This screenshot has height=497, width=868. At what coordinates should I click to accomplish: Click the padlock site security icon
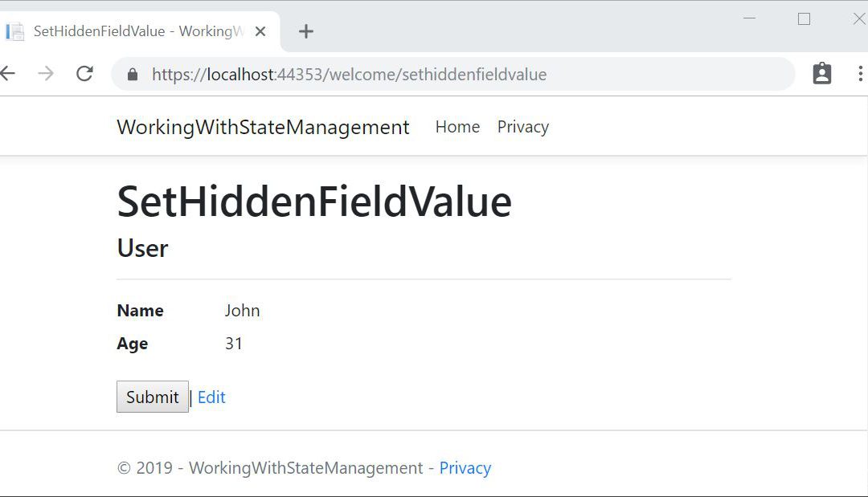133,75
